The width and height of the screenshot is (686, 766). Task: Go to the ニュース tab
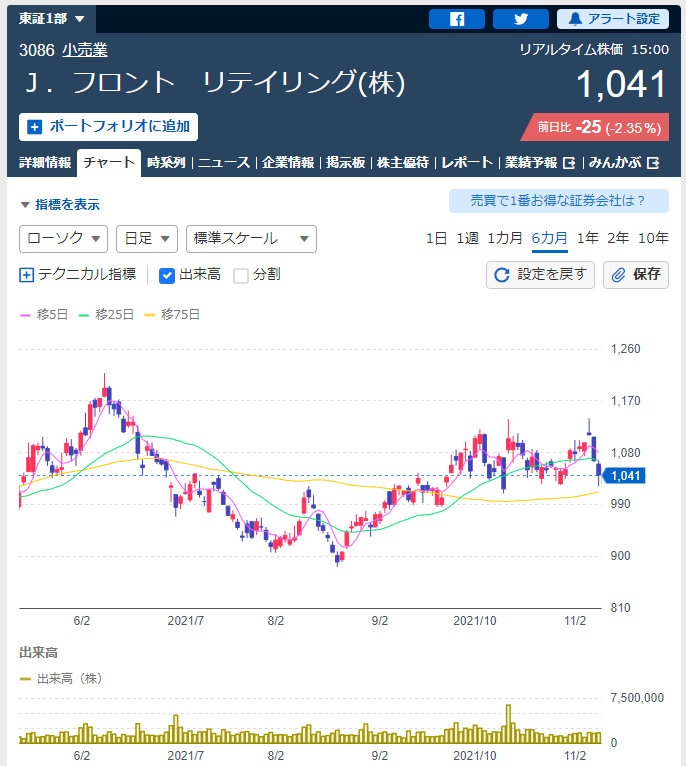(224, 163)
